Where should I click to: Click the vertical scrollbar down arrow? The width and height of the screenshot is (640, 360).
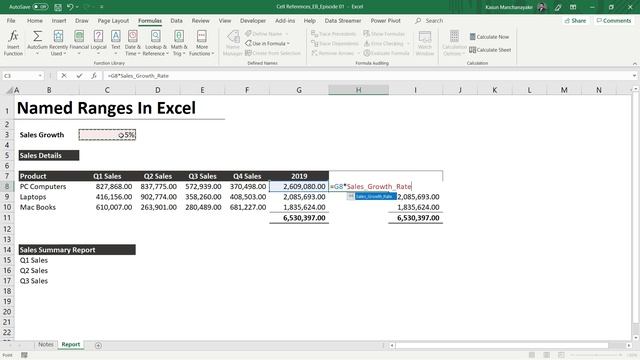coord(636,338)
